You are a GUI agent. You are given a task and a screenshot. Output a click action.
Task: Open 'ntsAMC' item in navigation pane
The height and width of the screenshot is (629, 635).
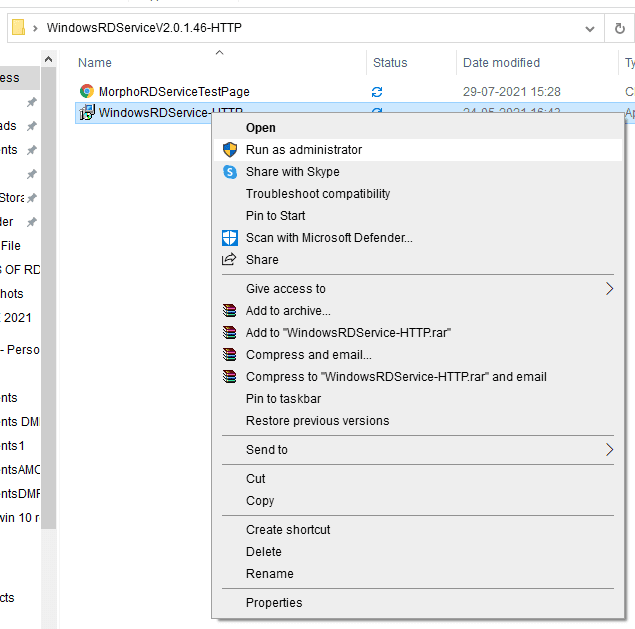20,470
